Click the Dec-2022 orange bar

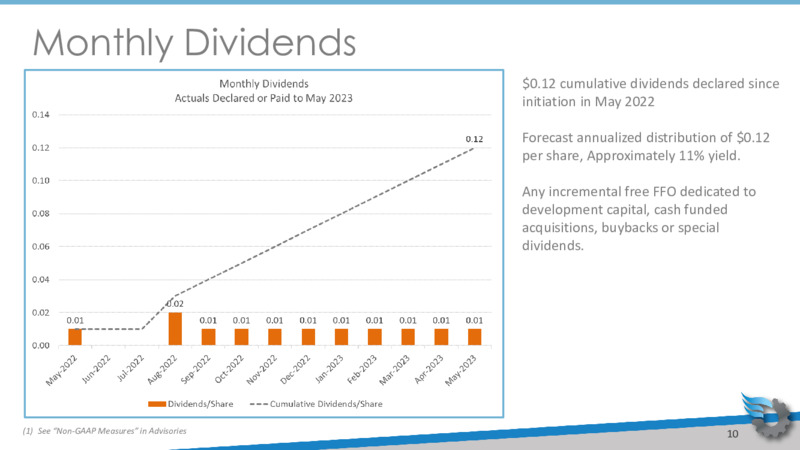click(308, 337)
